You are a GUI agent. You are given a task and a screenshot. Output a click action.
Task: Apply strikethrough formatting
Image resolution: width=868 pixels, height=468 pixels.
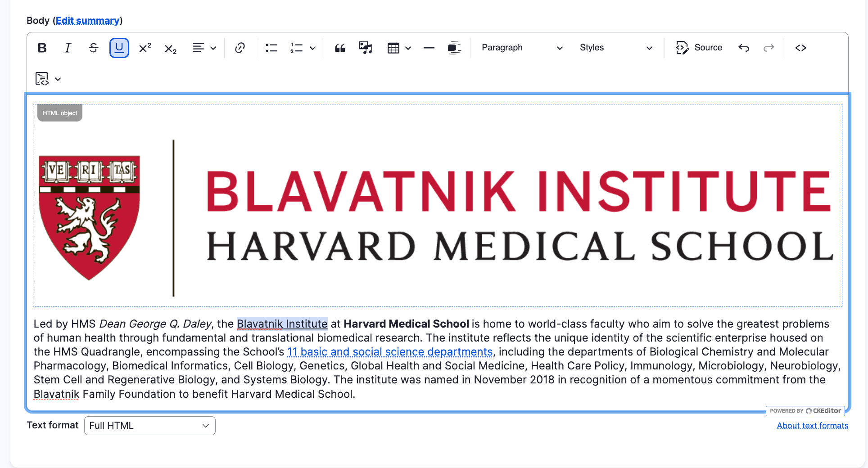pos(93,48)
